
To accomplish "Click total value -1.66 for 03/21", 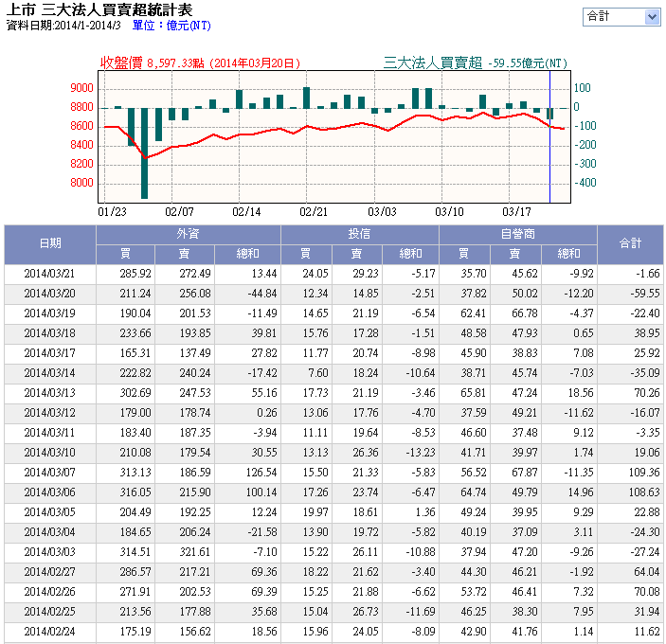I will tap(648, 274).
